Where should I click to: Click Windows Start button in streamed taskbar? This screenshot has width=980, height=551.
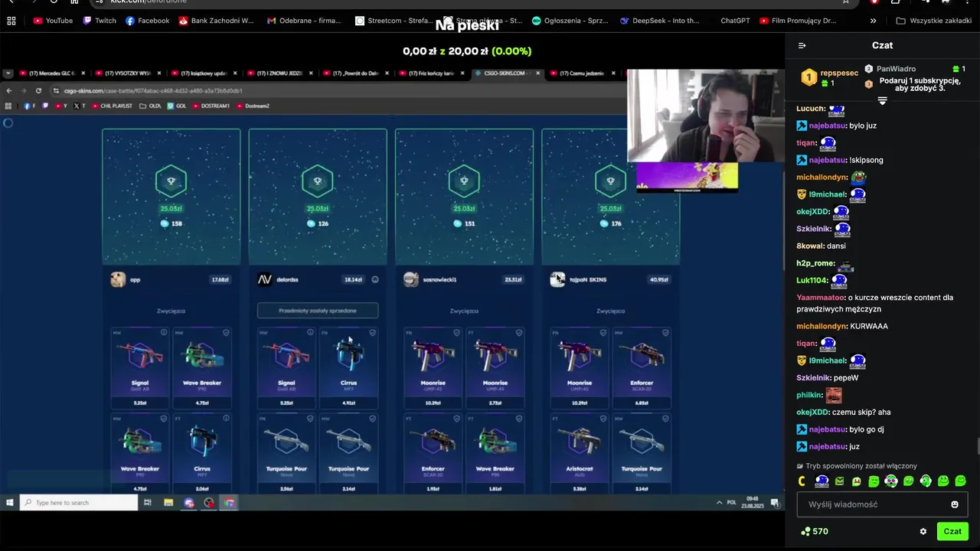(x=9, y=503)
